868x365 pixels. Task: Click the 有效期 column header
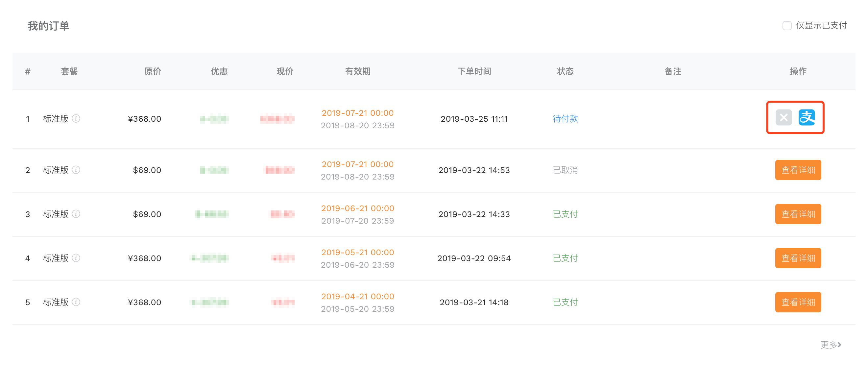[x=358, y=71]
